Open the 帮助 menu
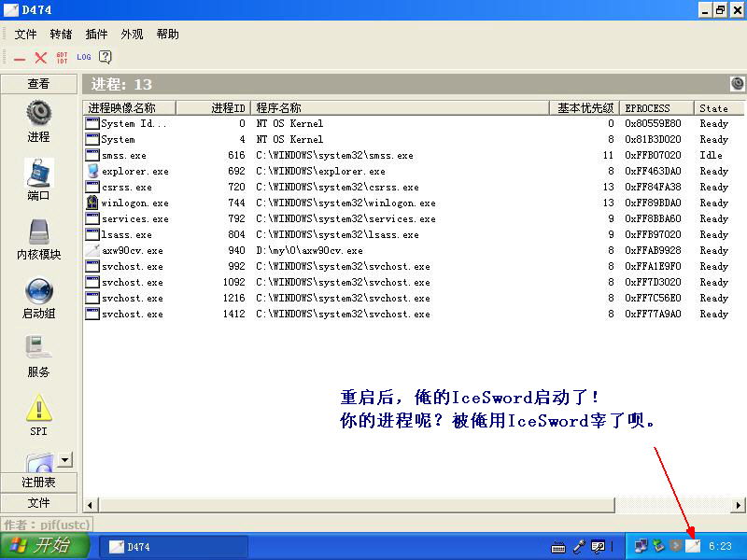 (x=168, y=35)
